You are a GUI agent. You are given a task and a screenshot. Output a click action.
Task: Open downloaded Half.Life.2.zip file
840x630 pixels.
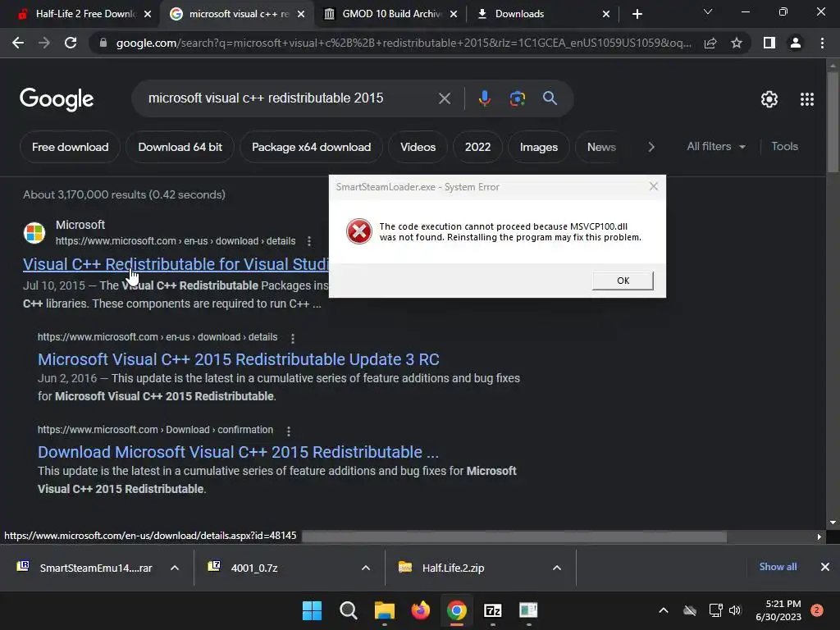pos(442,568)
